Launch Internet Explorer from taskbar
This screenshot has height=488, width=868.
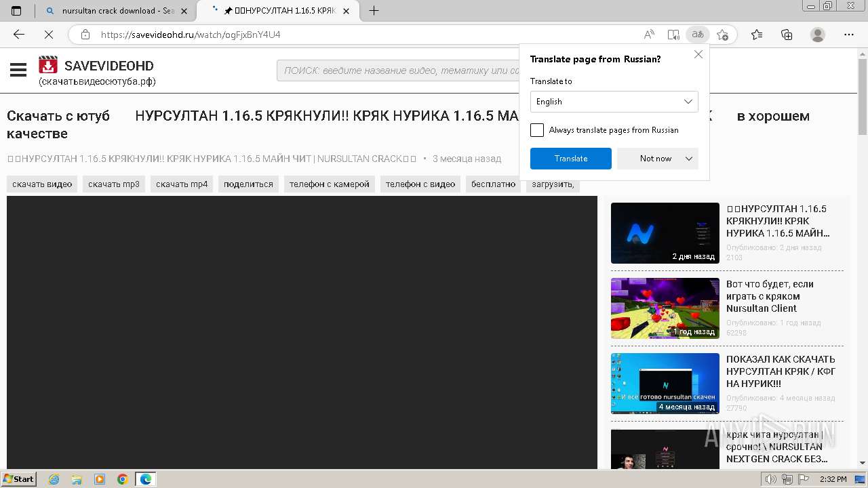click(54, 479)
